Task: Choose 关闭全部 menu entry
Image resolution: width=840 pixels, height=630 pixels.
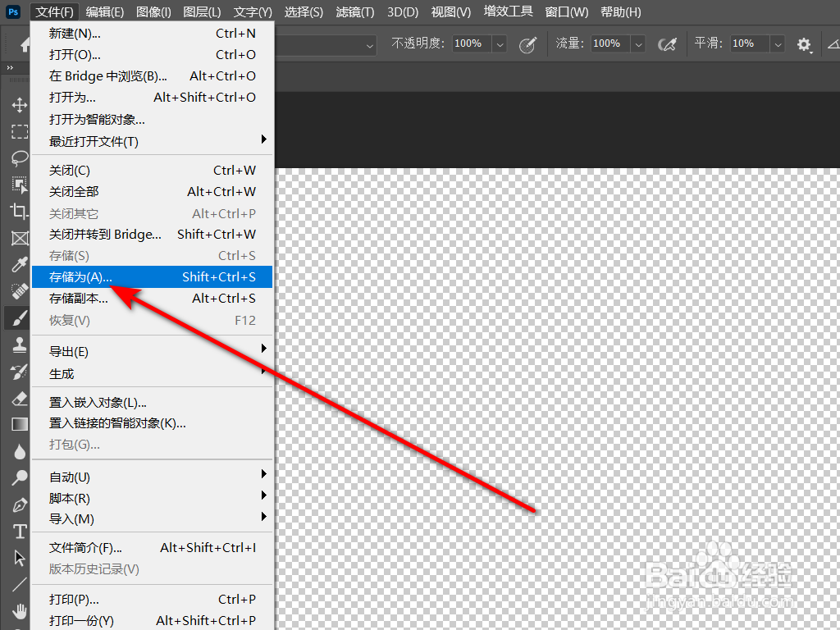Action: click(152, 192)
